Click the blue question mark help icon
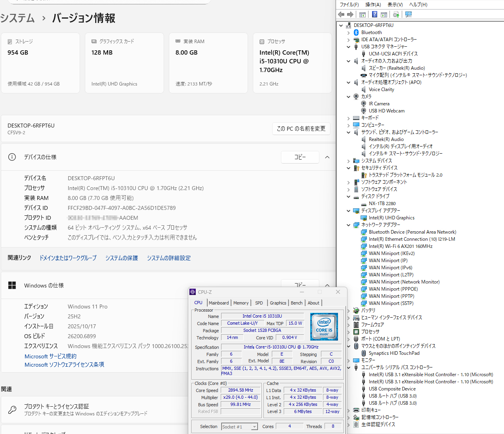Image resolution: width=504 pixels, height=434 pixels. point(374,15)
